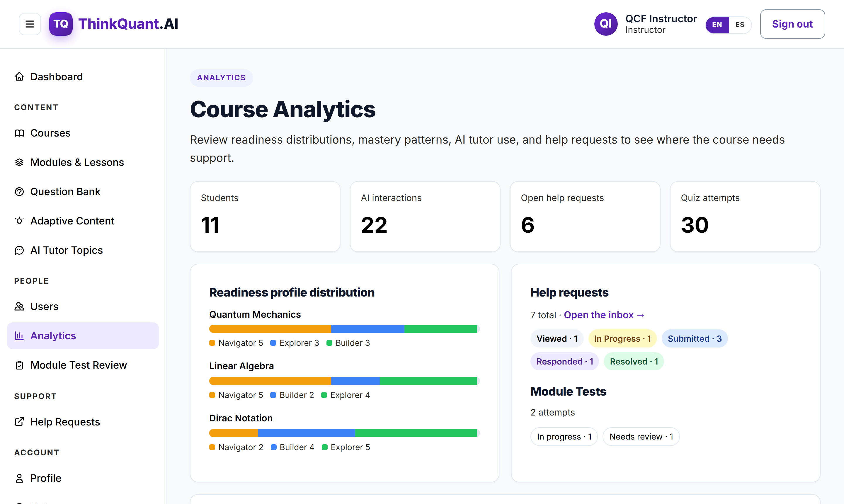This screenshot has height=504, width=844.
Task: Click the Module Test Review clipboard icon
Action: 19,365
